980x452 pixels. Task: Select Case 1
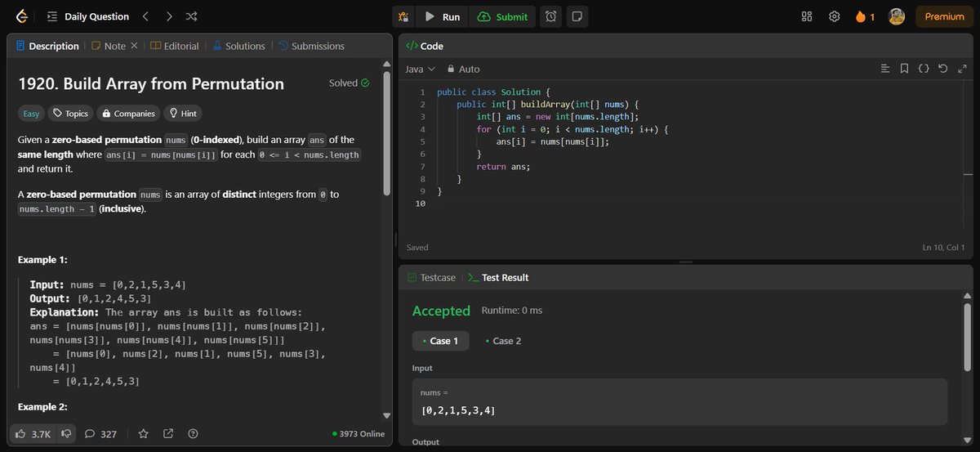[440, 341]
